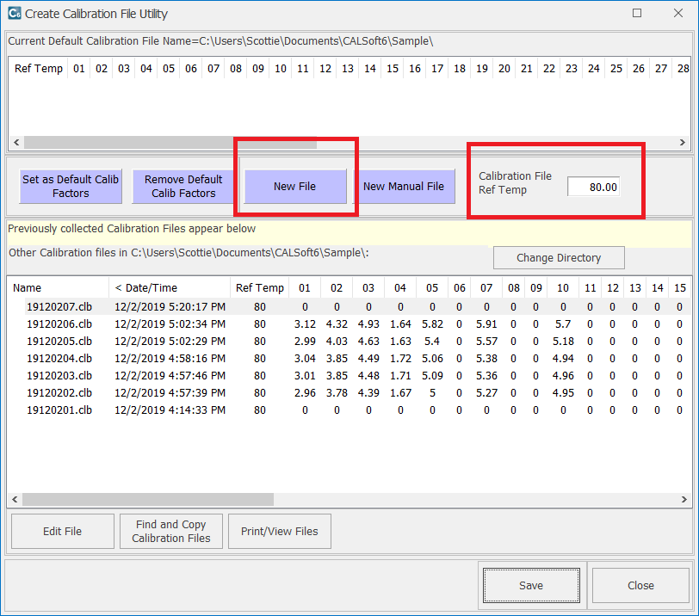
Task: Open the Change Directory dialog
Action: pyautogui.click(x=558, y=258)
